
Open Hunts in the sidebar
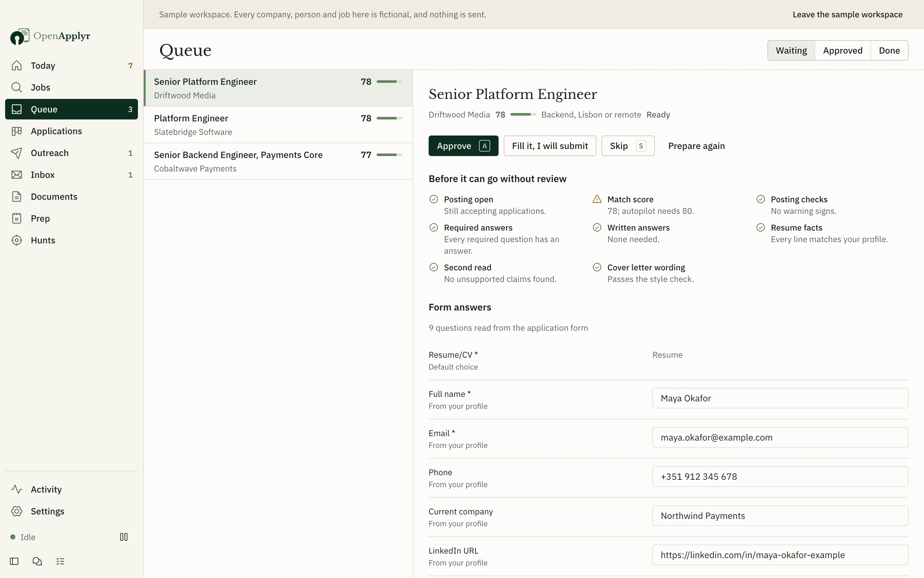(x=72, y=240)
